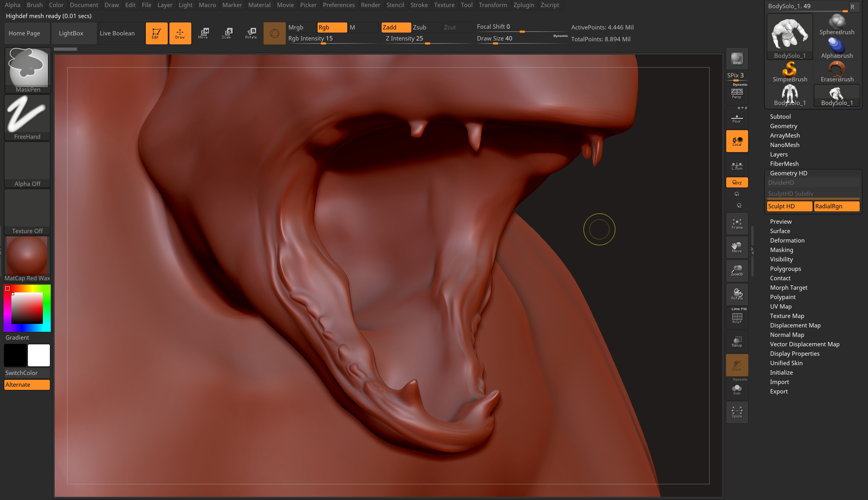Open the Transform menu
Screen dimensions: 868x500
click(x=493, y=5)
